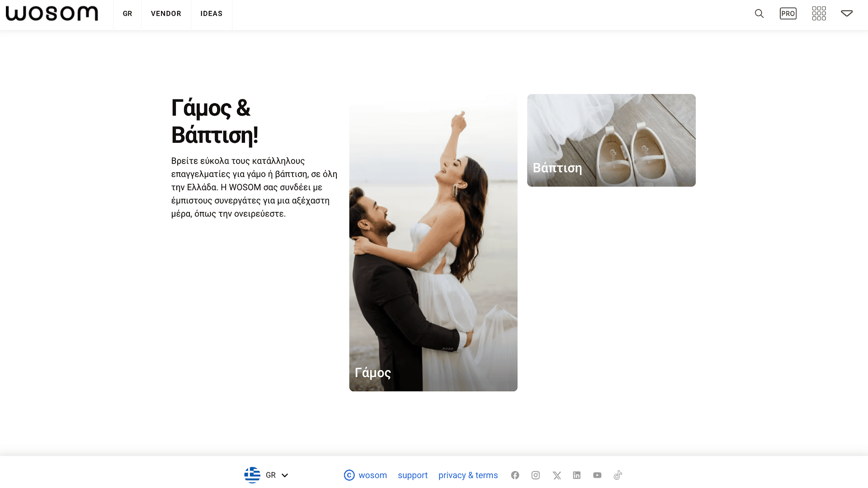868x488 pixels.
Task: Open the GR header menu item
Action: click(x=127, y=14)
